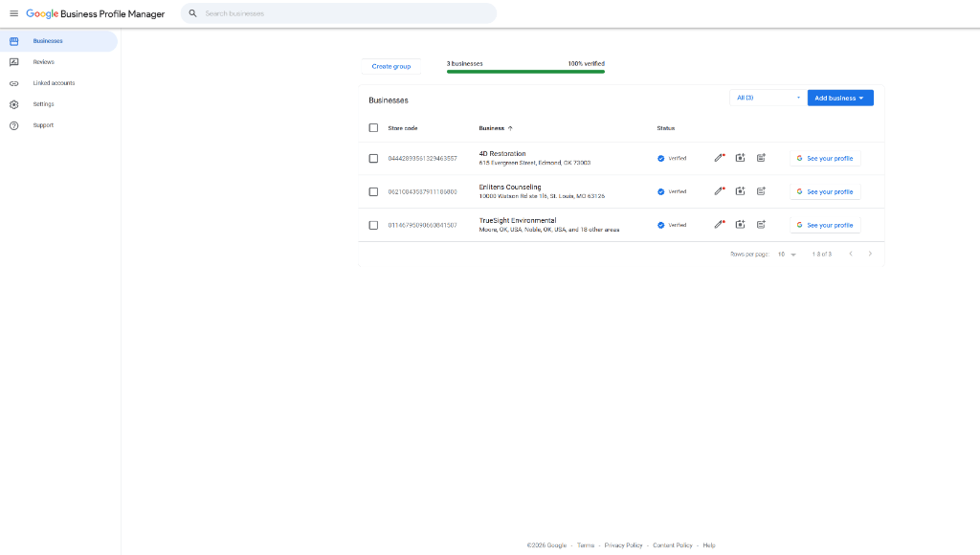The width and height of the screenshot is (980, 555).
Task: Open Reviews in the sidebar
Action: tap(58, 62)
